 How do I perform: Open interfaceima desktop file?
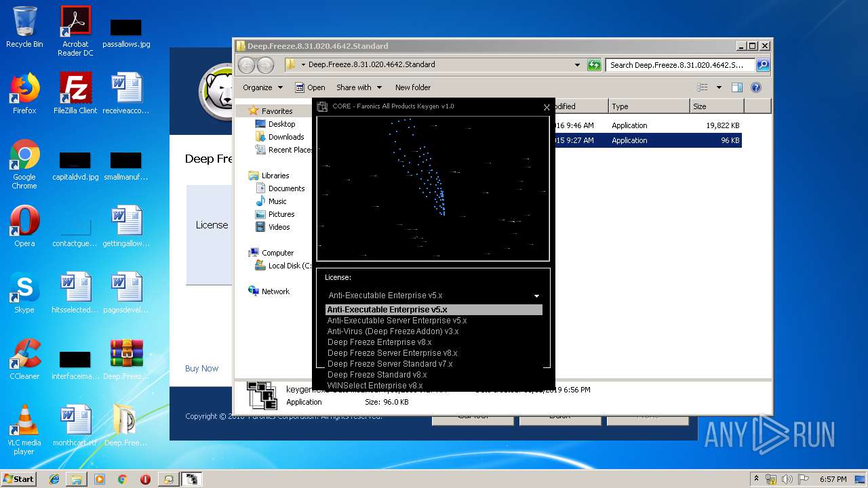pos(75,366)
